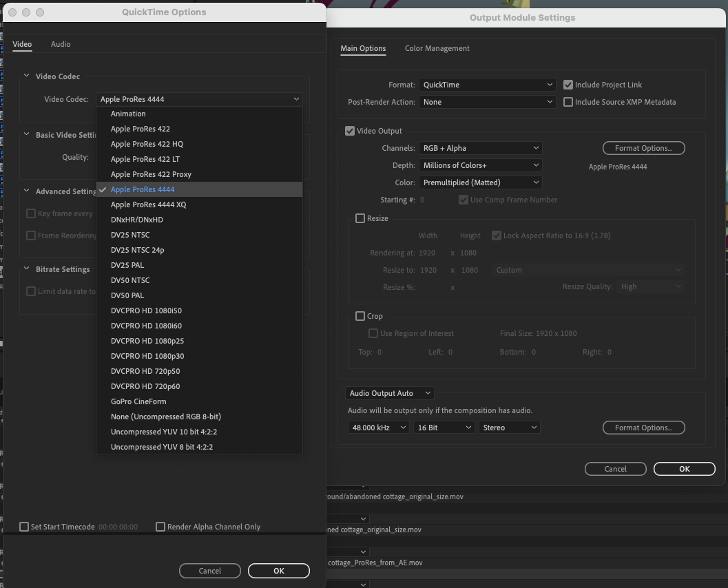Switch to the Audio tab in QuickTime Options
This screenshot has height=588, width=728.
61,44
